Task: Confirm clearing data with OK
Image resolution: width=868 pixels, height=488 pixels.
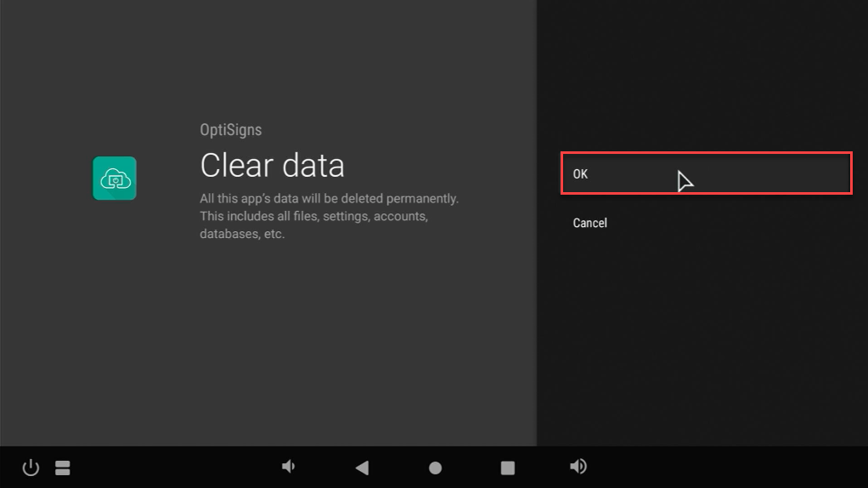Action: [x=707, y=173]
